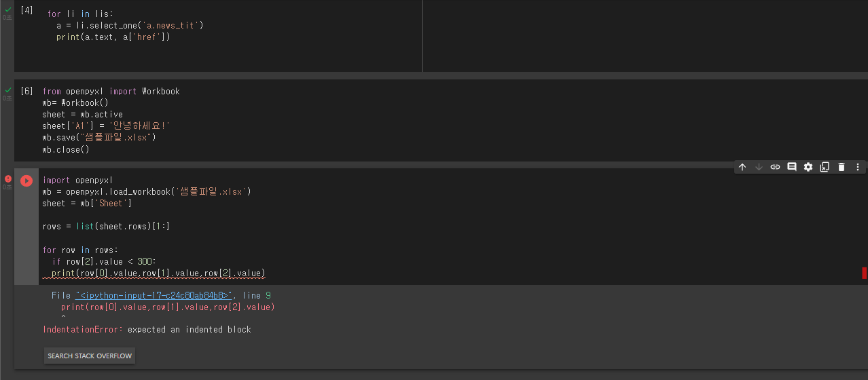Delete the current cell with trash icon
Image resolution: width=868 pixels, height=380 pixels.
click(841, 167)
